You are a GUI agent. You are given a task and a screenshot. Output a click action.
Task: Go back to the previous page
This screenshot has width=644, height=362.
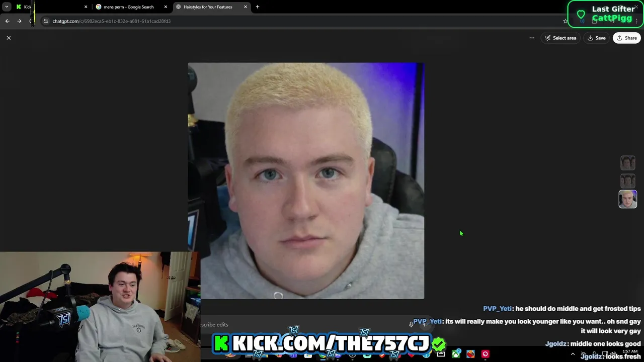(x=7, y=21)
